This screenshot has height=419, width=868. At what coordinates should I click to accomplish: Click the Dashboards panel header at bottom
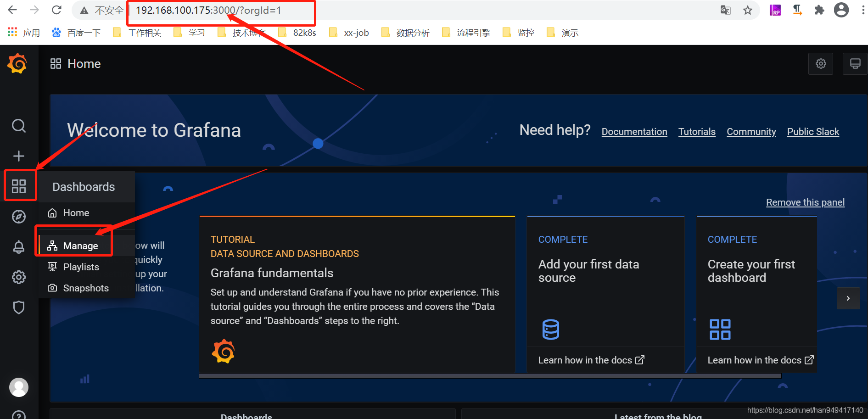coord(246,416)
